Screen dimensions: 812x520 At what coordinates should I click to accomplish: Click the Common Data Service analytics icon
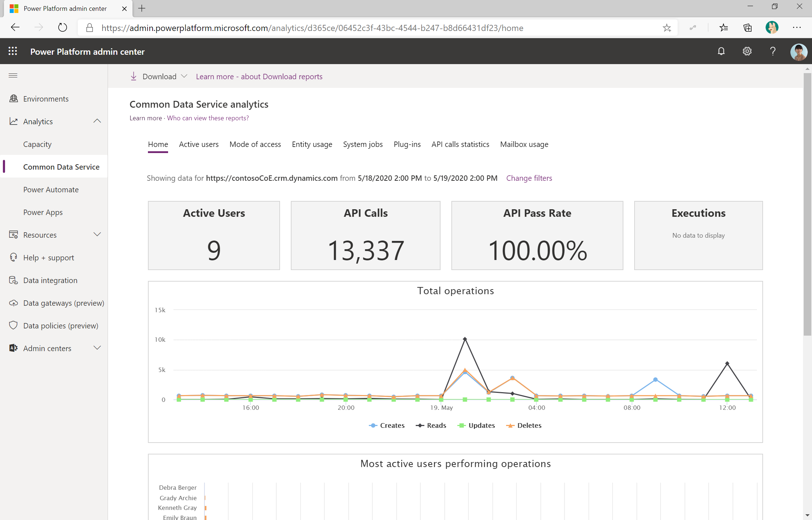pos(61,166)
